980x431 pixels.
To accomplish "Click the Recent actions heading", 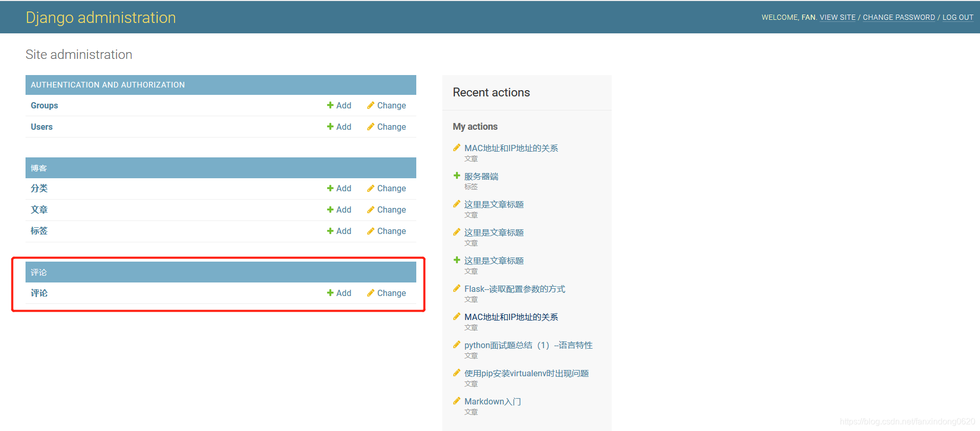I will click(491, 92).
